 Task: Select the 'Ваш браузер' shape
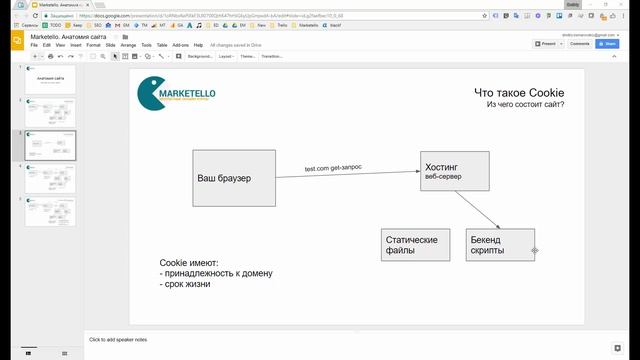[x=234, y=178]
